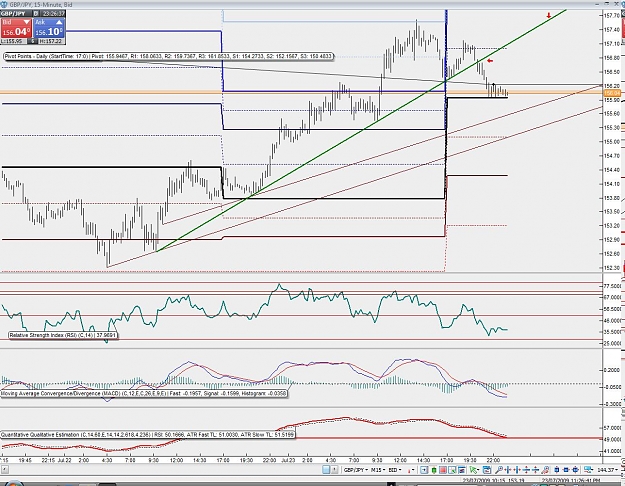
Task: Click the monitor icon left of 144.37
Action: pos(588,470)
